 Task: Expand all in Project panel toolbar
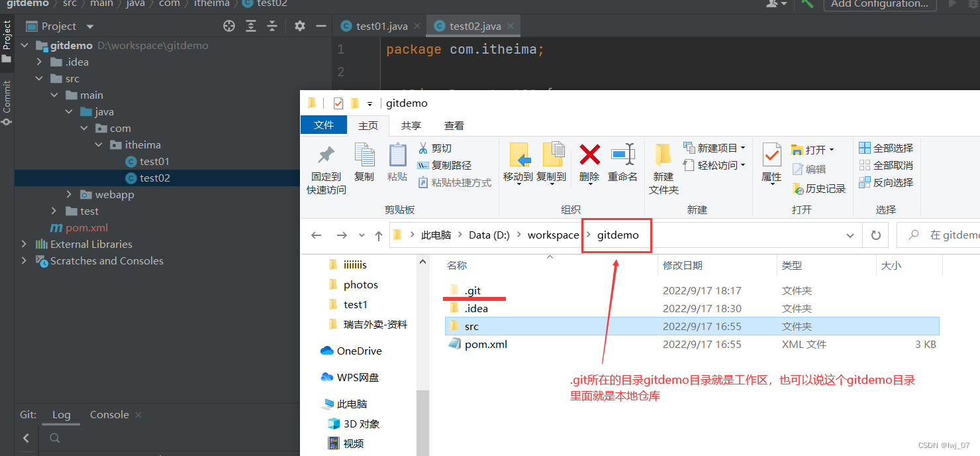pos(251,26)
